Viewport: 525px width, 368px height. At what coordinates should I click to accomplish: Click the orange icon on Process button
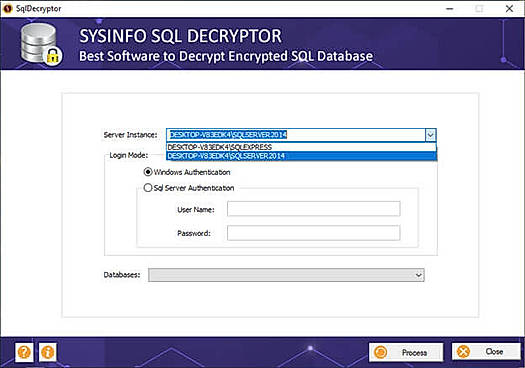click(381, 352)
